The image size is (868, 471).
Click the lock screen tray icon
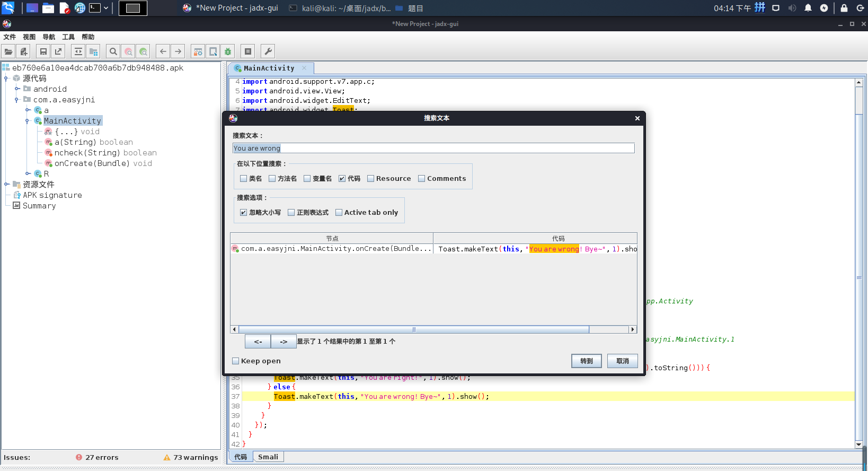844,8
